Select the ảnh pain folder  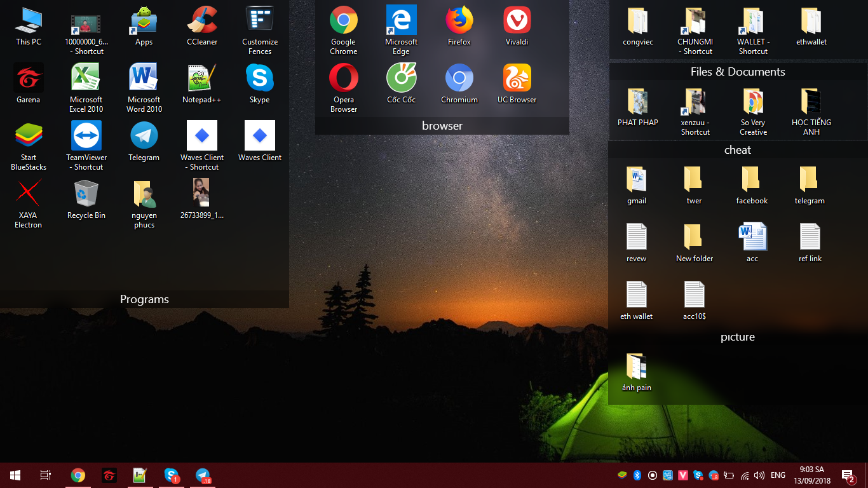click(637, 372)
